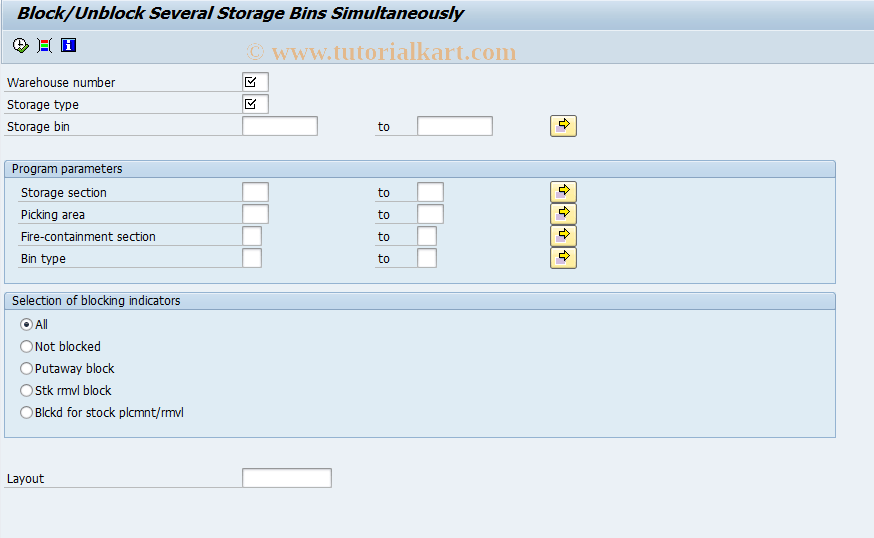Open the Get Variant icon
Viewport: 874px width, 538px height.
coord(45,45)
